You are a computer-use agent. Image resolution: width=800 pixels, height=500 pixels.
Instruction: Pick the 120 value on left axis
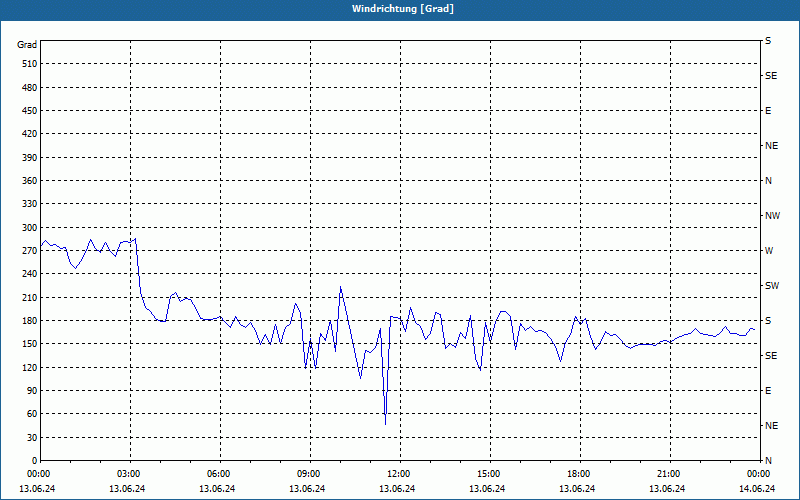coord(30,367)
